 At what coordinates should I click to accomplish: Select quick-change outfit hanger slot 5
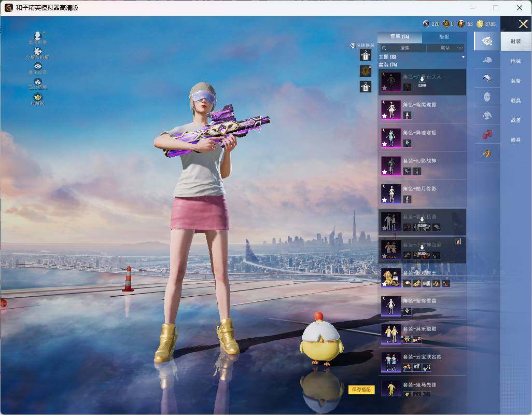pyautogui.click(x=366, y=87)
